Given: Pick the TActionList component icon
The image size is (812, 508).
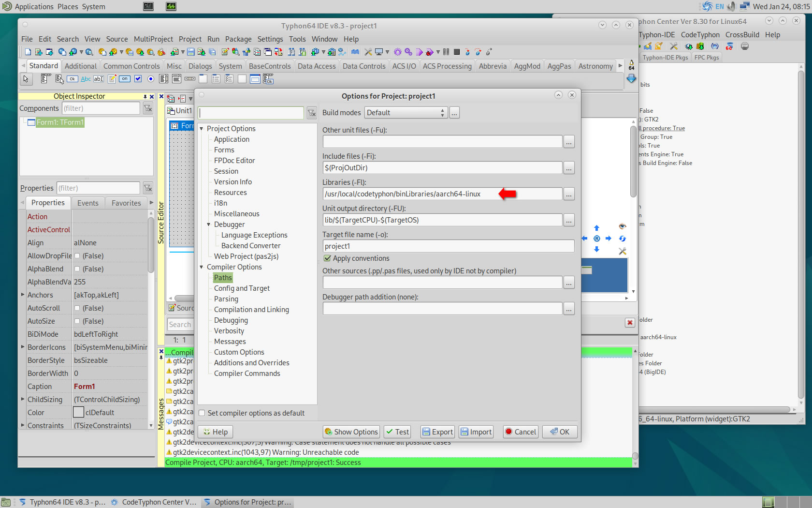Looking at the screenshot, I should click(268, 79).
